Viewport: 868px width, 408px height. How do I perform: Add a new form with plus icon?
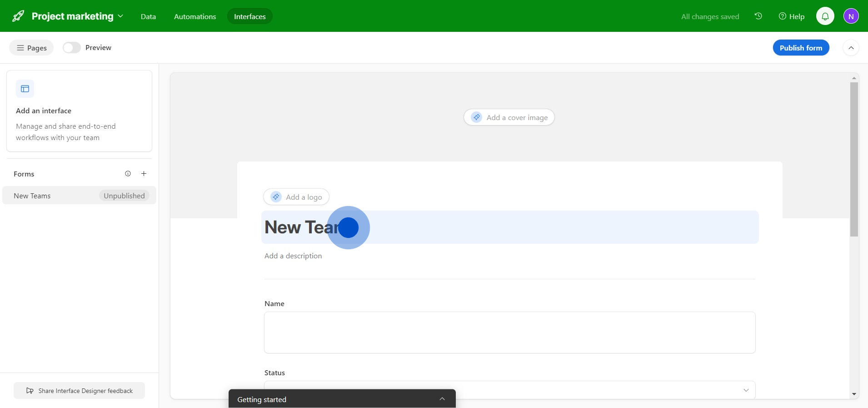click(144, 174)
